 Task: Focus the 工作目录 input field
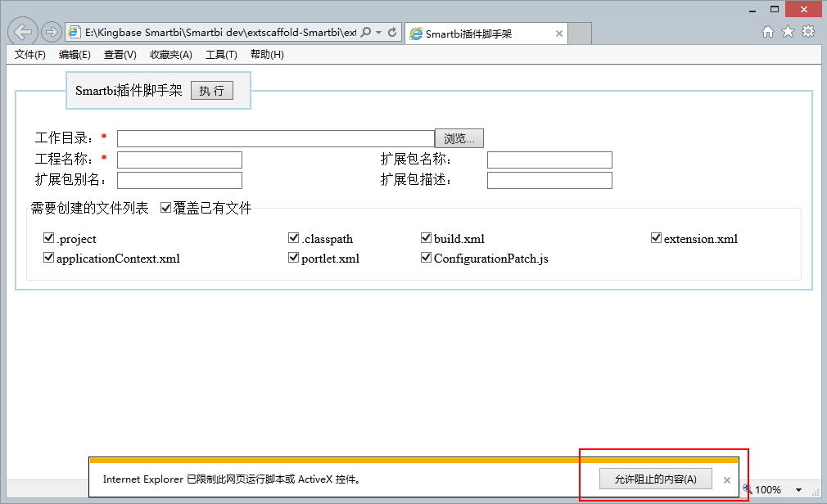click(x=275, y=138)
